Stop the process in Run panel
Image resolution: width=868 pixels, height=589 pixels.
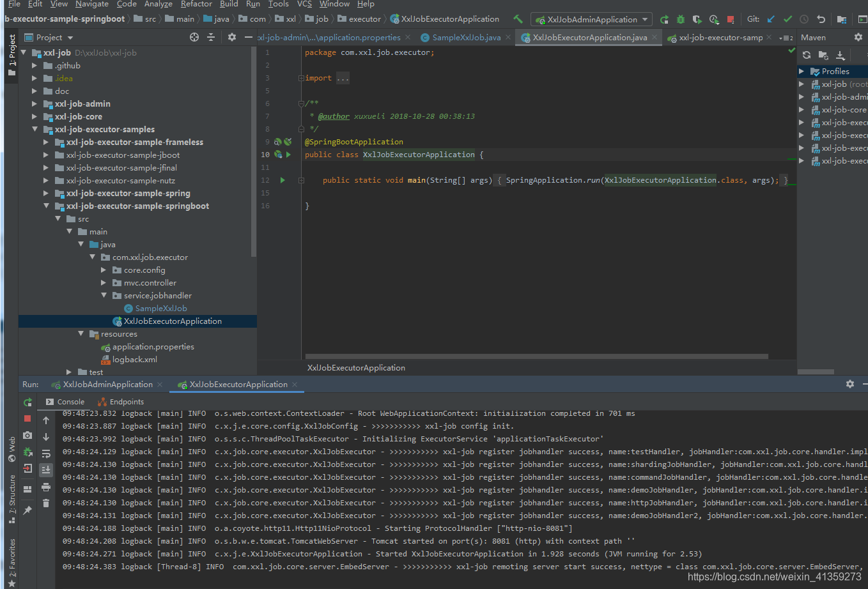point(27,418)
